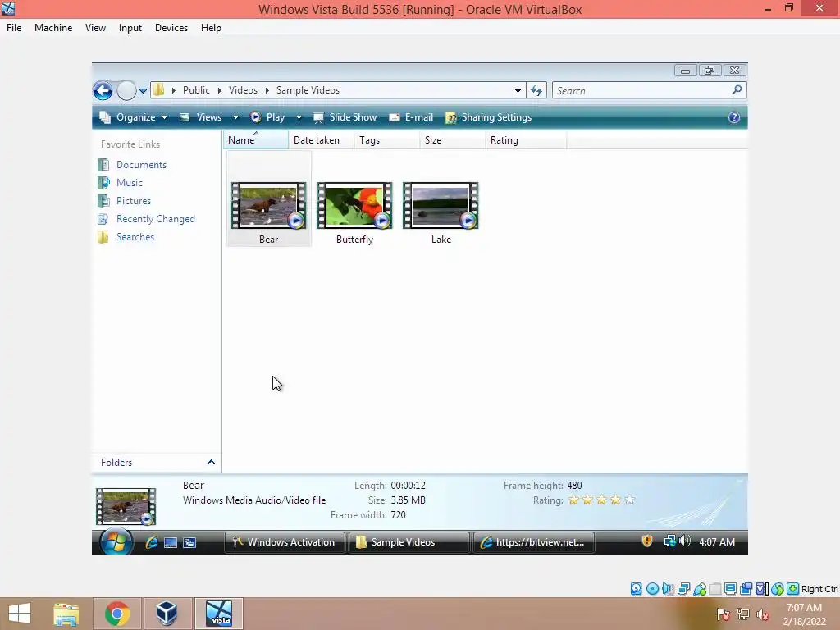Expand the arrow after Public in the path
Screen dimensions: 840x630
point(220,90)
